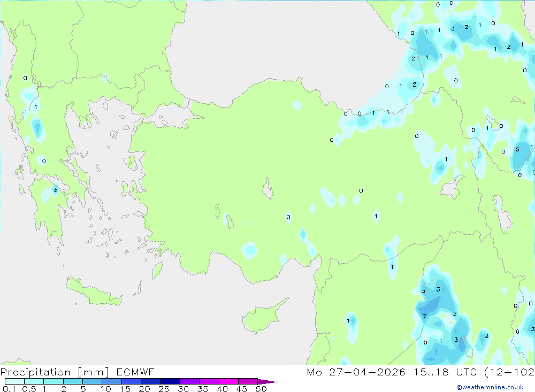535x392 pixels.
Task: Click legend scale label '35'
Action: pos(203,389)
